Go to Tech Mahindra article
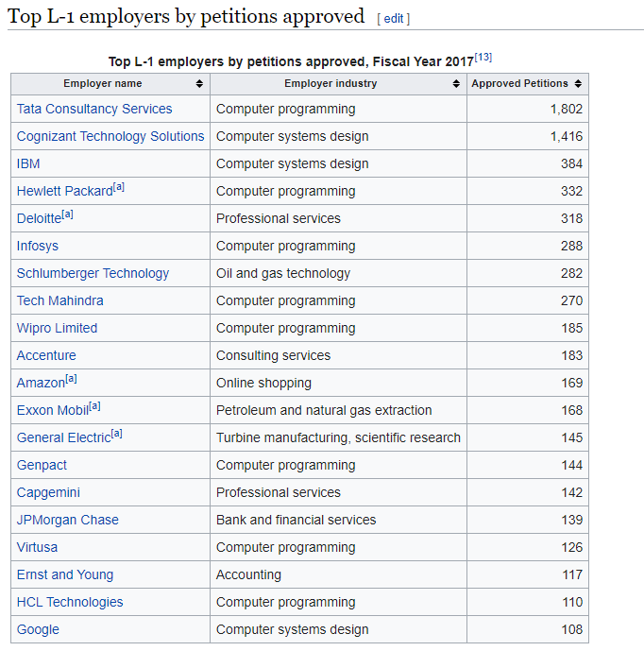The width and height of the screenshot is (644, 651). (60, 300)
